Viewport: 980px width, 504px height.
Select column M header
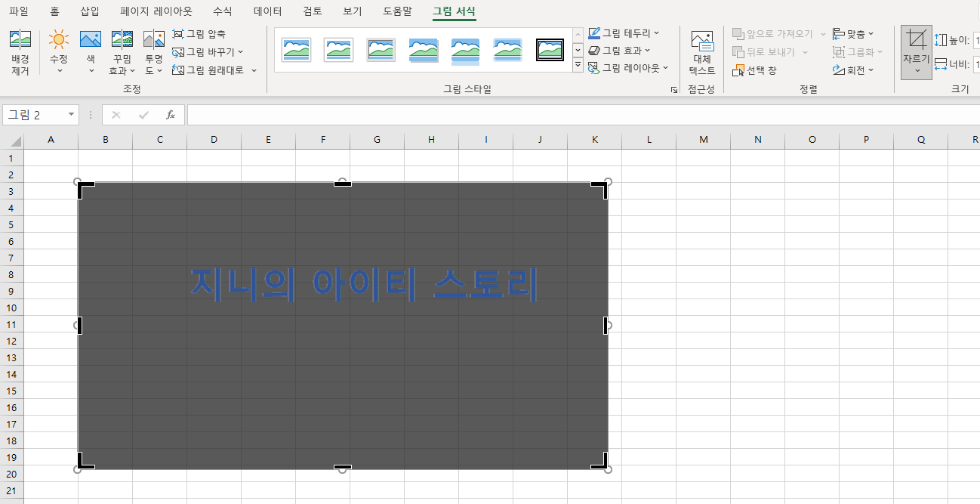(x=704, y=140)
